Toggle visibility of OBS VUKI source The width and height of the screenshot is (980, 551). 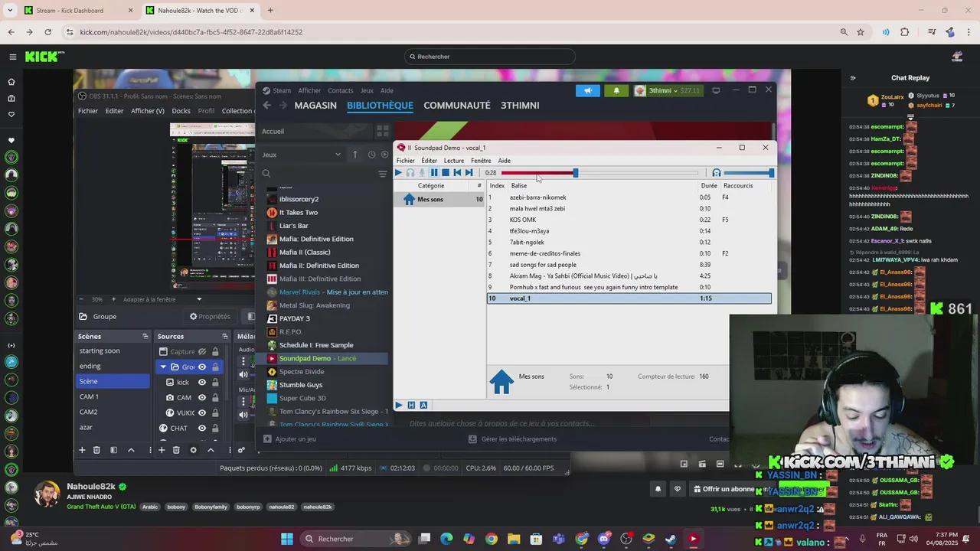coord(202,413)
